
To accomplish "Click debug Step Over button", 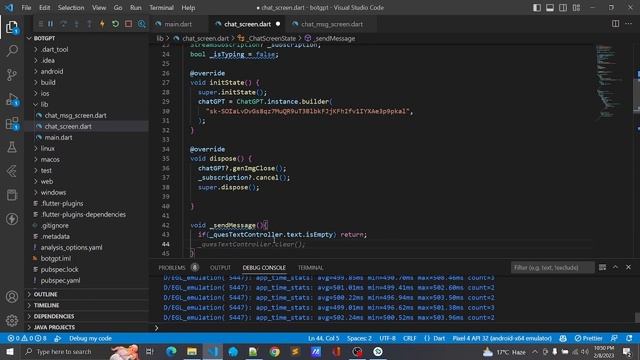I will [64, 24].
